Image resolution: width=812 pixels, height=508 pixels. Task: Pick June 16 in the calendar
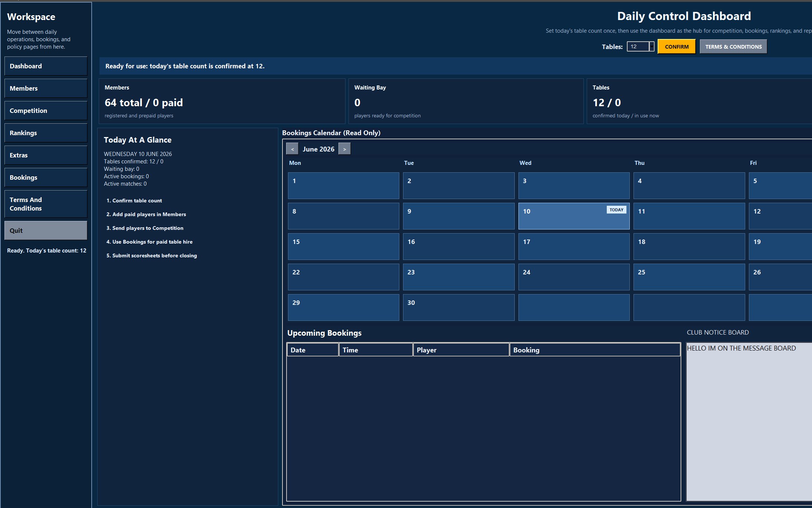coord(459,247)
